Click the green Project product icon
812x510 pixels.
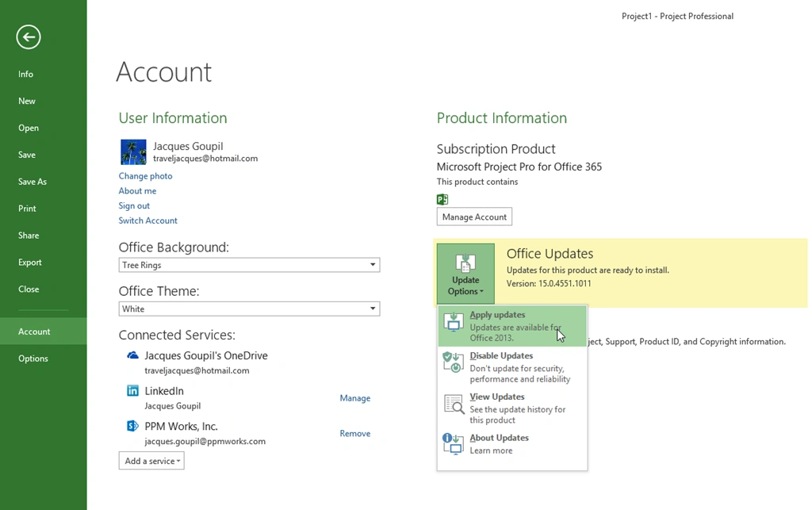tap(442, 199)
